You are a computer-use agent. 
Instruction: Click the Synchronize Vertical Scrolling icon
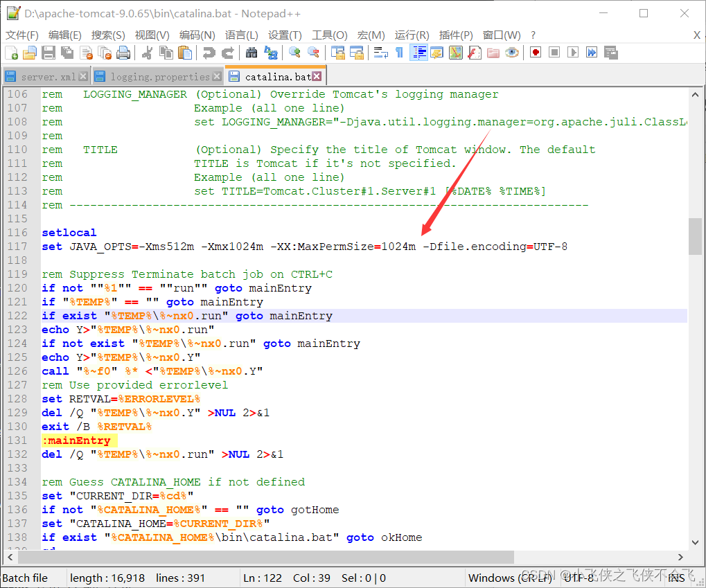337,53
